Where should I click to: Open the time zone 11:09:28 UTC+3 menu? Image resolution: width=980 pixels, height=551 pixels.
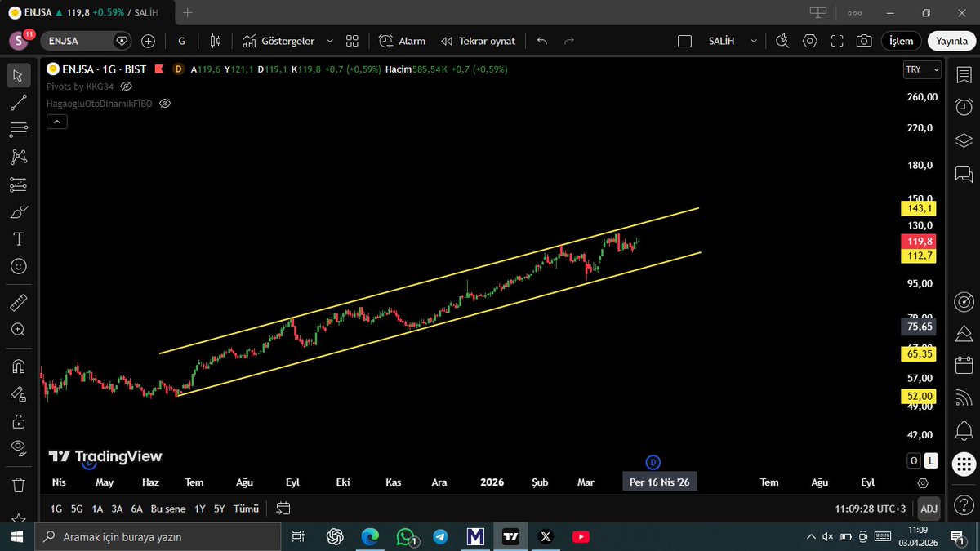871,509
